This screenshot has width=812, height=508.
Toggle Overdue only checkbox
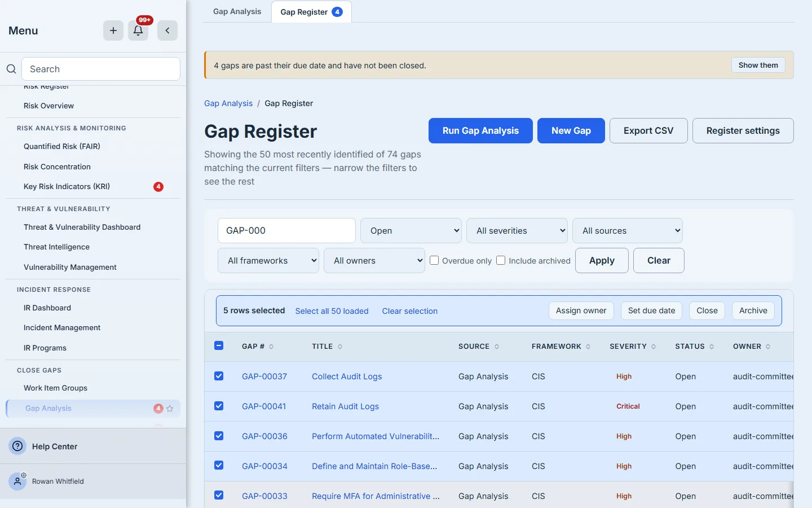pos(434,260)
